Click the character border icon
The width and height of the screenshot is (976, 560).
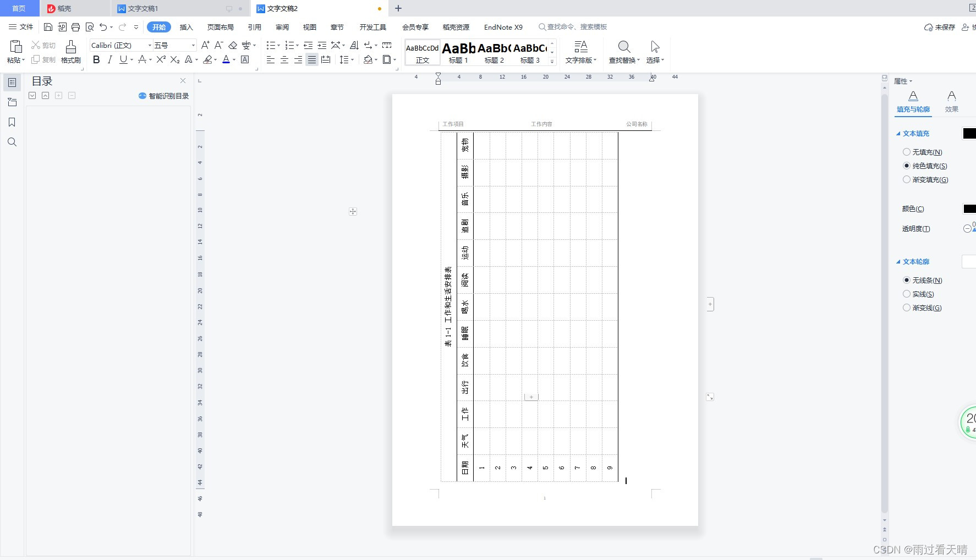[x=245, y=60]
